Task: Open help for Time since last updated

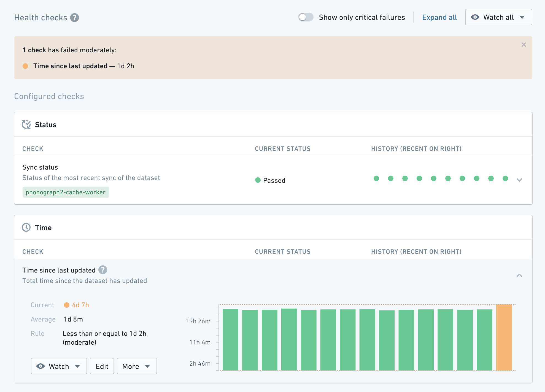Action: pos(103,270)
